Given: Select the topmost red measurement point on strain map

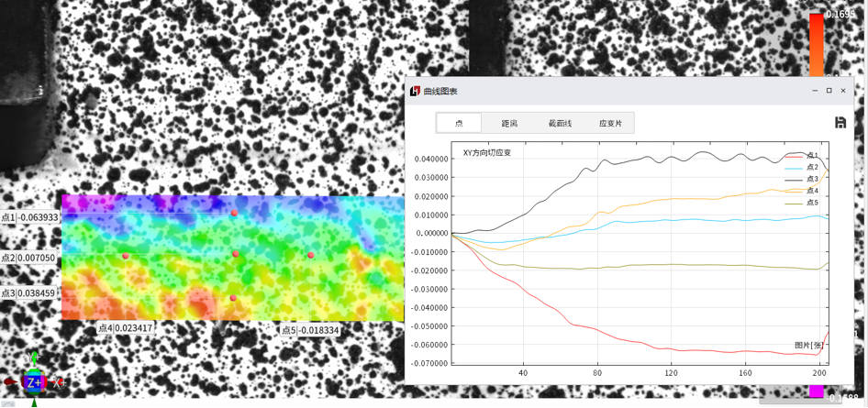Looking at the screenshot, I should 234,213.
